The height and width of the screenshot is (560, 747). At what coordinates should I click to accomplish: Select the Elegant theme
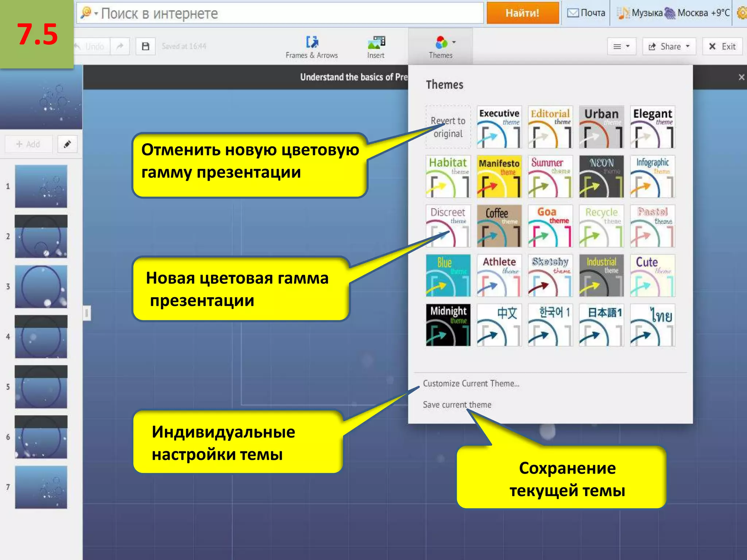(652, 127)
